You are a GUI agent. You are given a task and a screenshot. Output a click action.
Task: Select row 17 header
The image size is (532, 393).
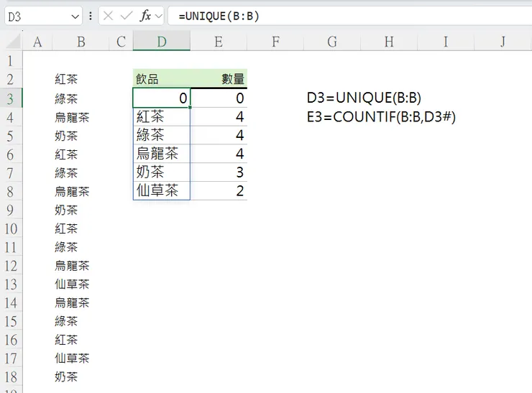[11, 359]
